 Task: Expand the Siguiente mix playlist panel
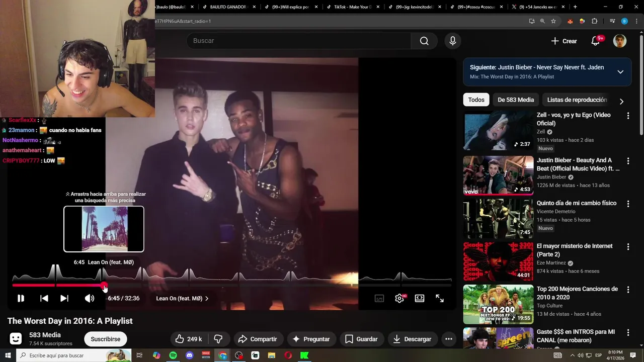(x=620, y=72)
